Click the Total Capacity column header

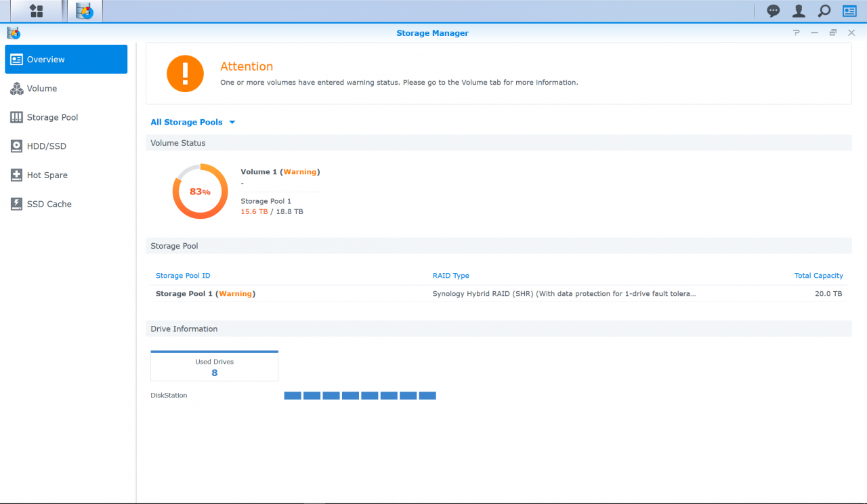(x=819, y=276)
